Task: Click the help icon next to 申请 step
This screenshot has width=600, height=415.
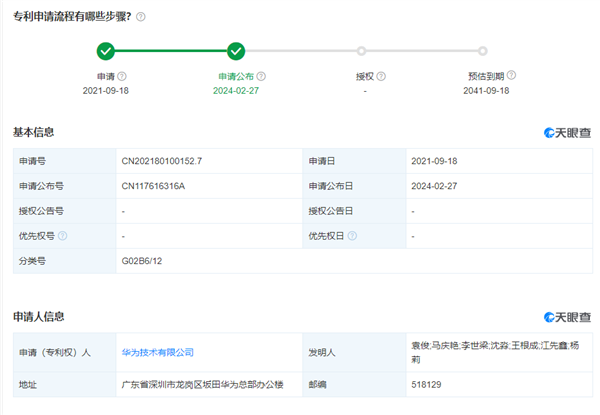Action: click(x=122, y=76)
